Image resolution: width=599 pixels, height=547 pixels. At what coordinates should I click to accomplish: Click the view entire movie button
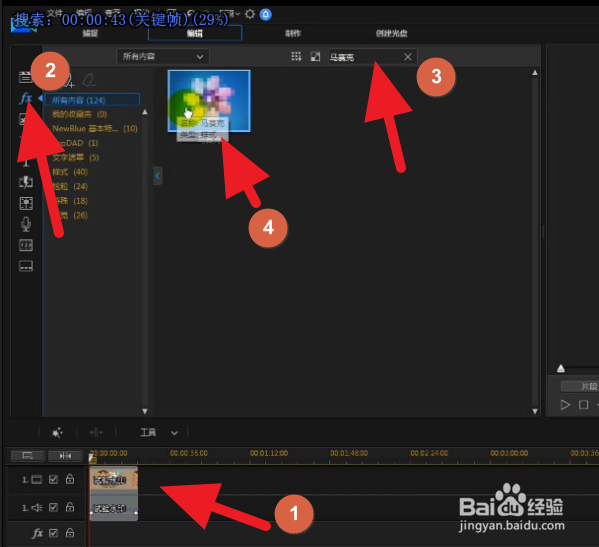click(x=28, y=456)
